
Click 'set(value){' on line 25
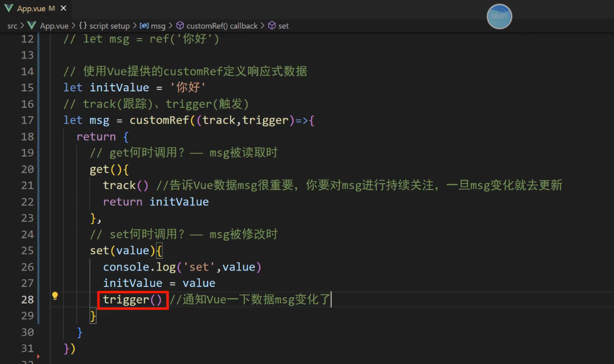coord(126,251)
